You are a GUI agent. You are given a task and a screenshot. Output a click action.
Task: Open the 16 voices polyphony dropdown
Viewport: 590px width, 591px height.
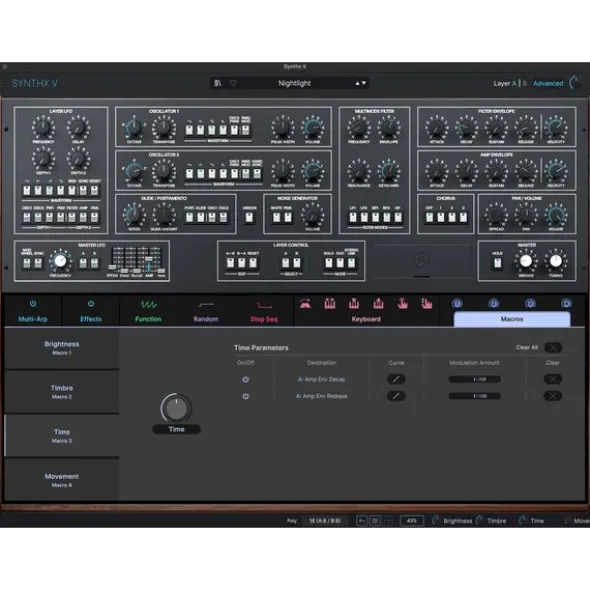pyautogui.click(x=325, y=521)
